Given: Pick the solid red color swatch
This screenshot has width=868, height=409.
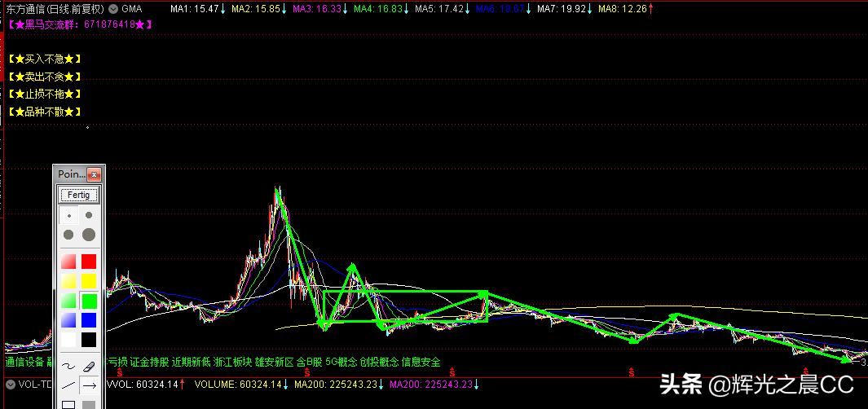Looking at the screenshot, I should coord(89,262).
